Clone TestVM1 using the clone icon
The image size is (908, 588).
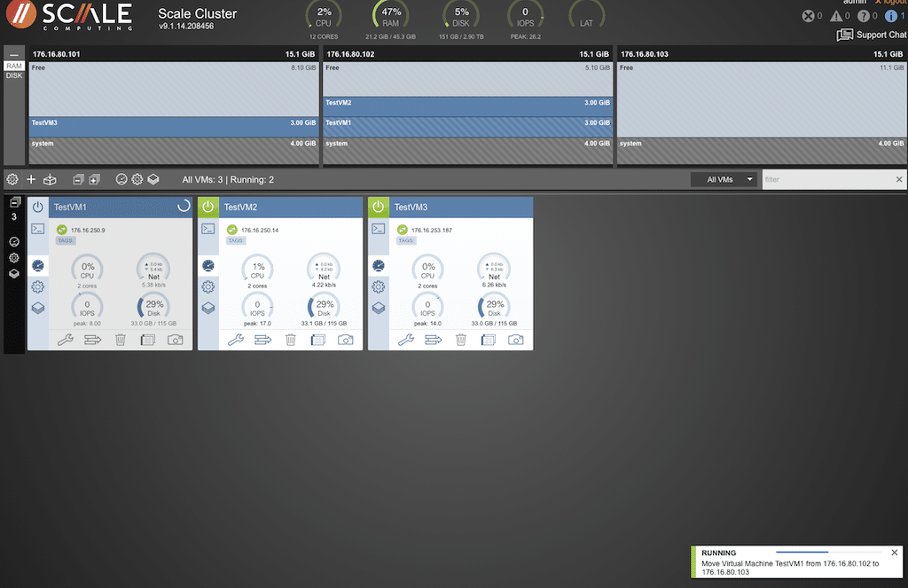pyautogui.click(x=148, y=340)
